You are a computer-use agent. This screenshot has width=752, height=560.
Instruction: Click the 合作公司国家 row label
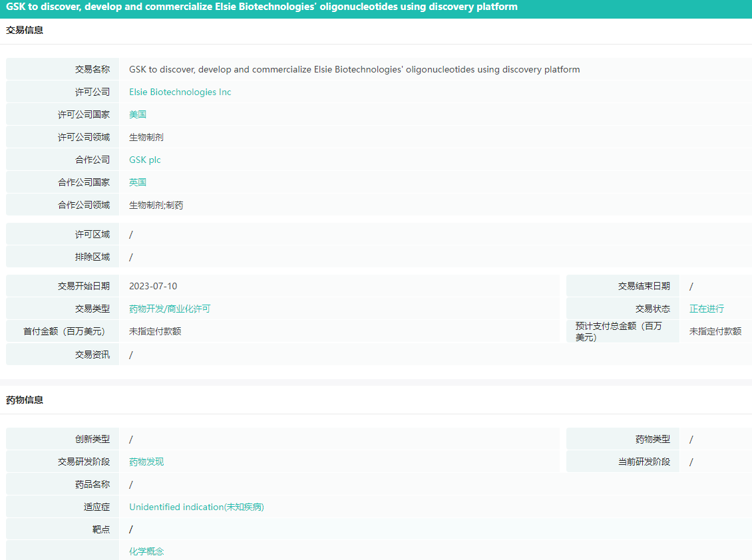83,182
